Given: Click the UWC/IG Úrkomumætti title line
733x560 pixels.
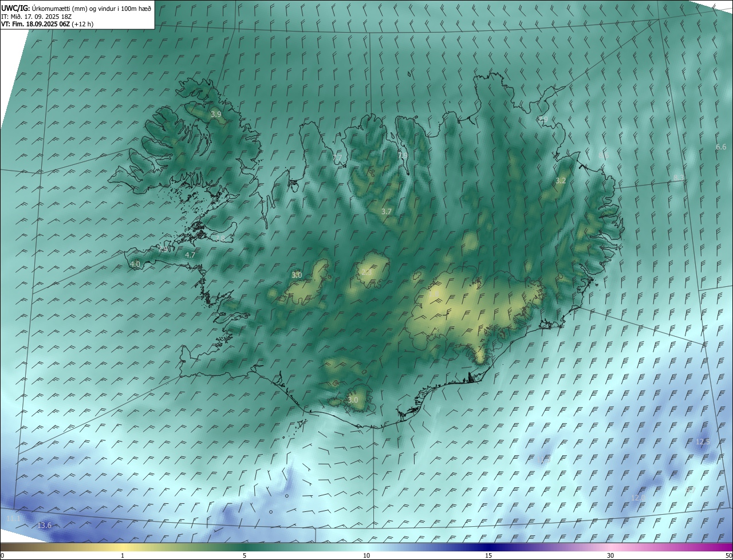Looking at the screenshot, I should tap(76, 9).
